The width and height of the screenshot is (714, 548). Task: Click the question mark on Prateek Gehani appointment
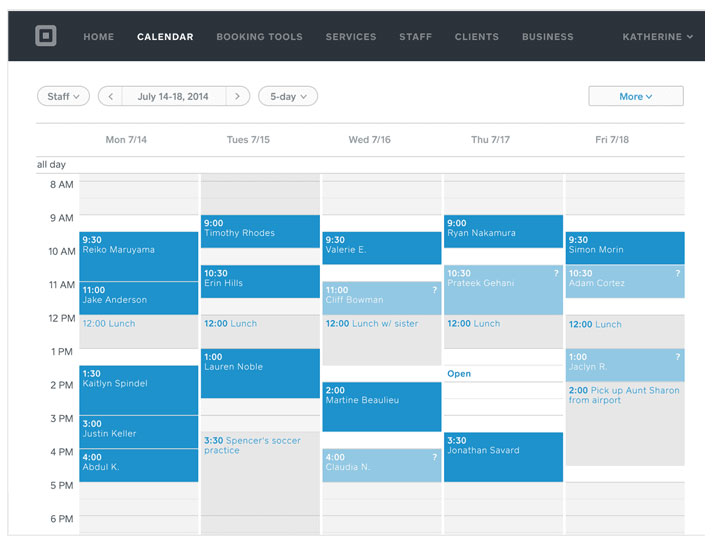pyautogui.click(x=556, y=273)
